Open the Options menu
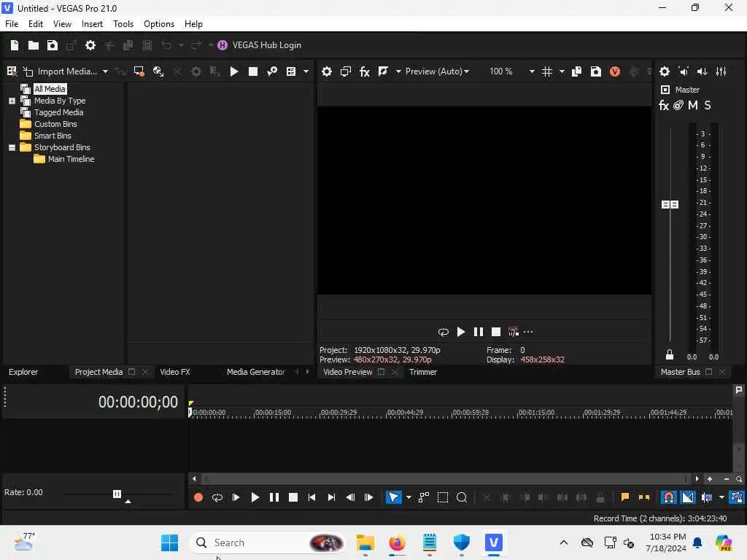This screenshot has height=560, width=747. [x=158, y=24]
